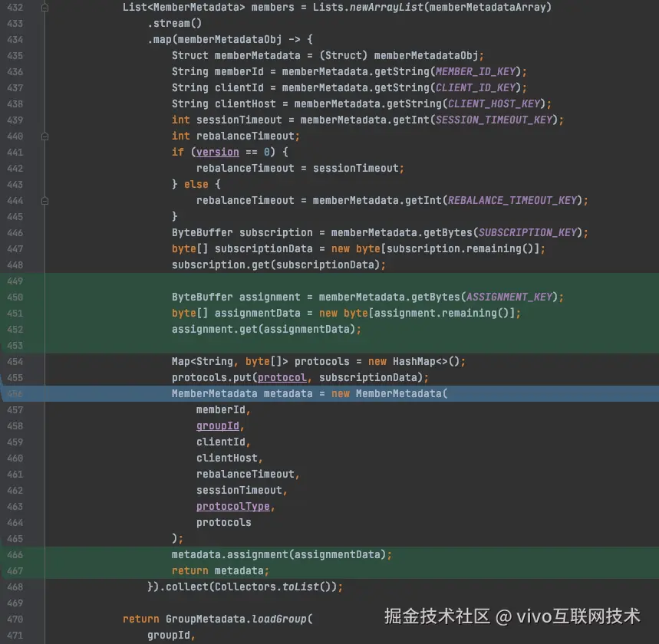This screenshot has width=659, height=644.
Task: Click 'SESSION_TIMEOUT_KEY' constant
Action: [x=494, y=120]
